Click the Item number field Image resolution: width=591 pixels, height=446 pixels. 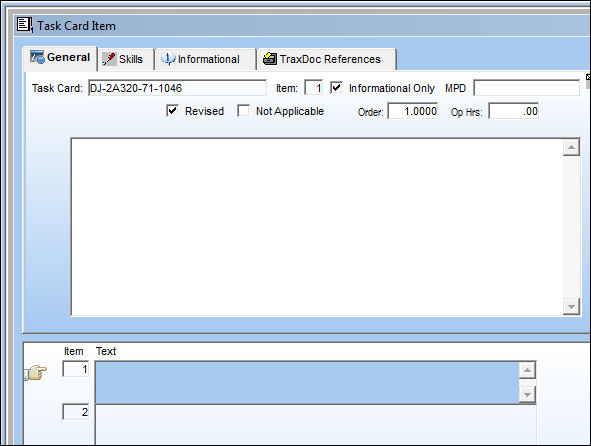tap(314, 88)
